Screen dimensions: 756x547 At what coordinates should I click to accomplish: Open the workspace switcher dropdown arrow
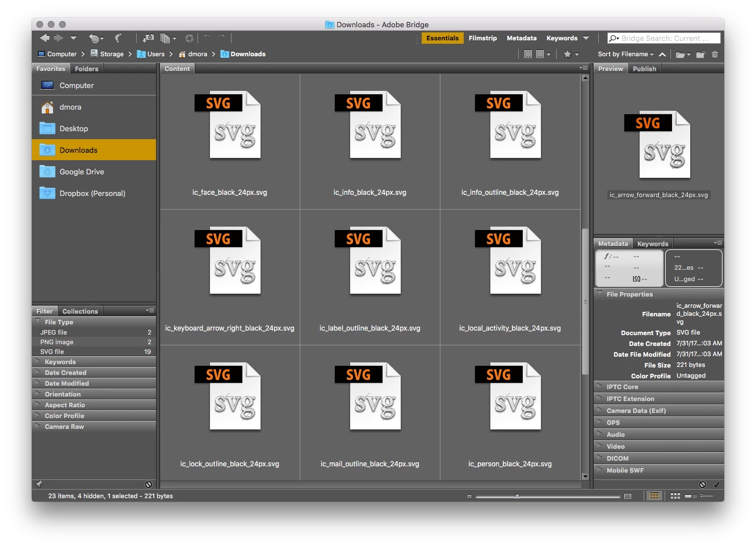click(x=586, y=38)
